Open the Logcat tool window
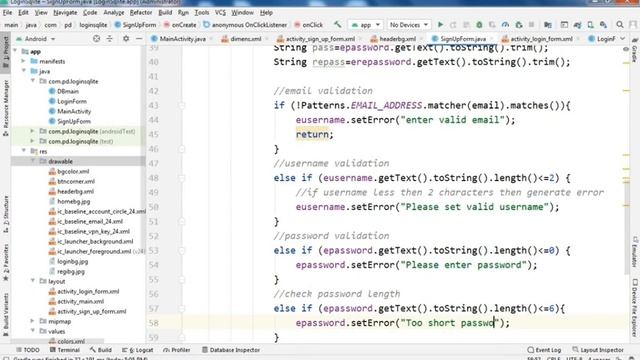640x360 pixels. pyautogui.click(x=138, y=350)
